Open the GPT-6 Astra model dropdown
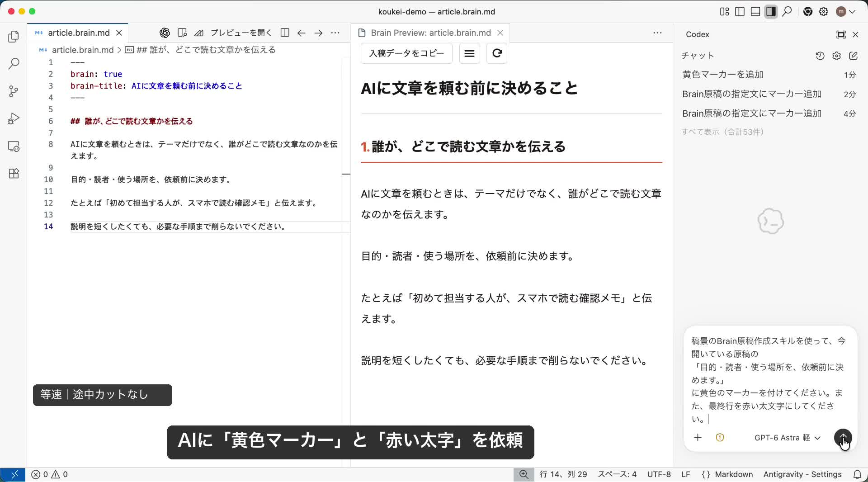The image size is (868, 482). coord(787,438)
